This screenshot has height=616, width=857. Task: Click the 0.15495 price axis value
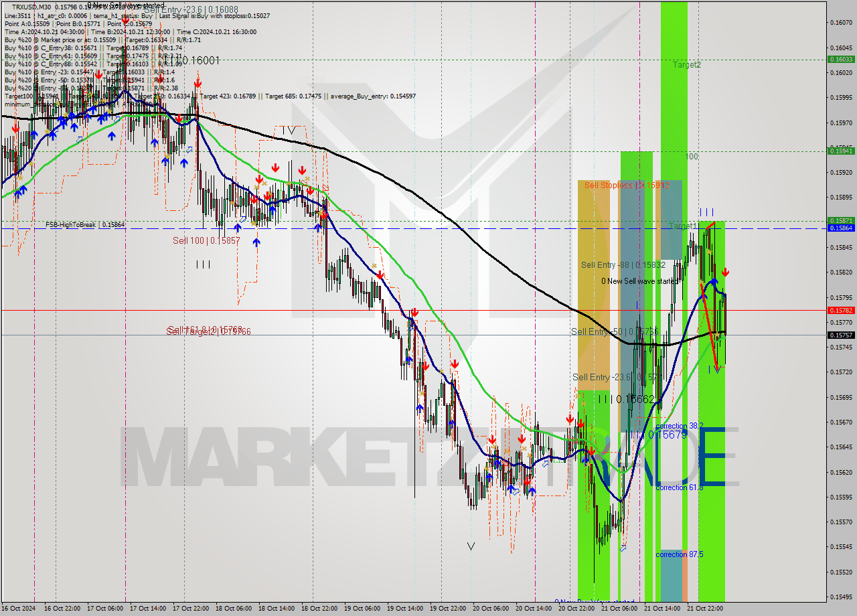point(841,597)
